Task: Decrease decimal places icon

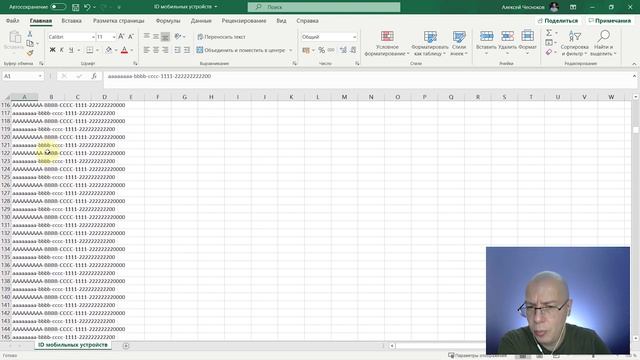Action: pyautogui.click(x=353, y=50)
